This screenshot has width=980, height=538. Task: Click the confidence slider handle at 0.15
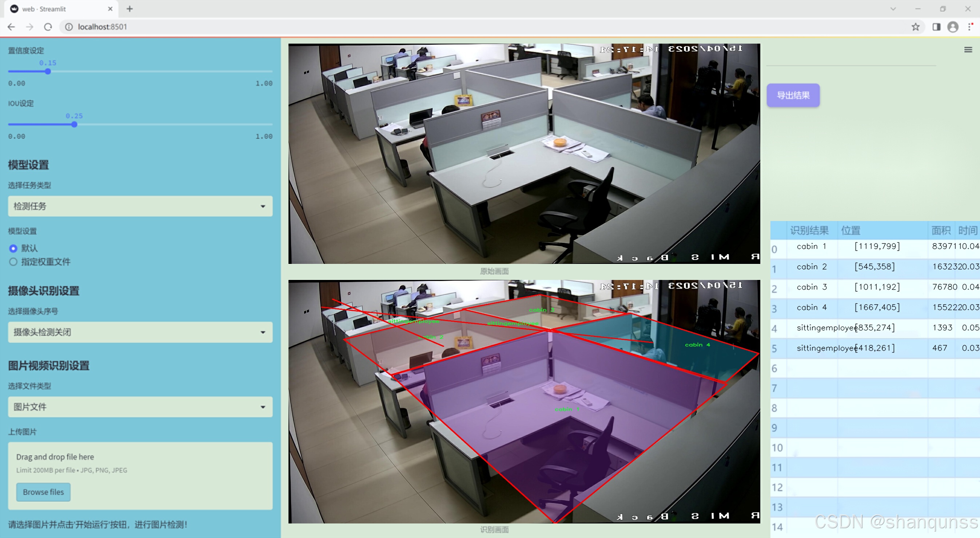[x=48, y=72]
